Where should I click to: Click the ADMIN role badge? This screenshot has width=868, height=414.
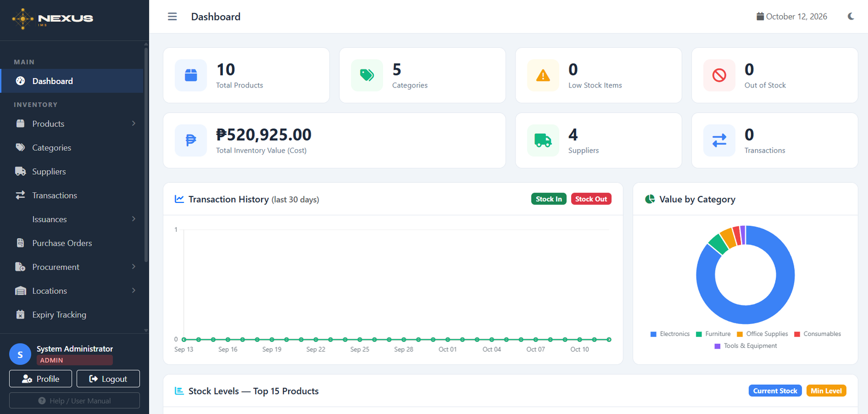pos(75,360)
